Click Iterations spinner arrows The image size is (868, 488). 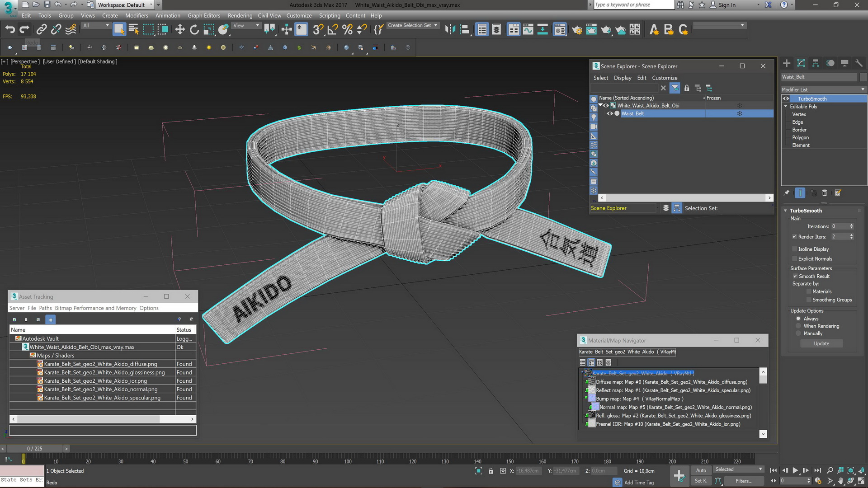[851, 226]
